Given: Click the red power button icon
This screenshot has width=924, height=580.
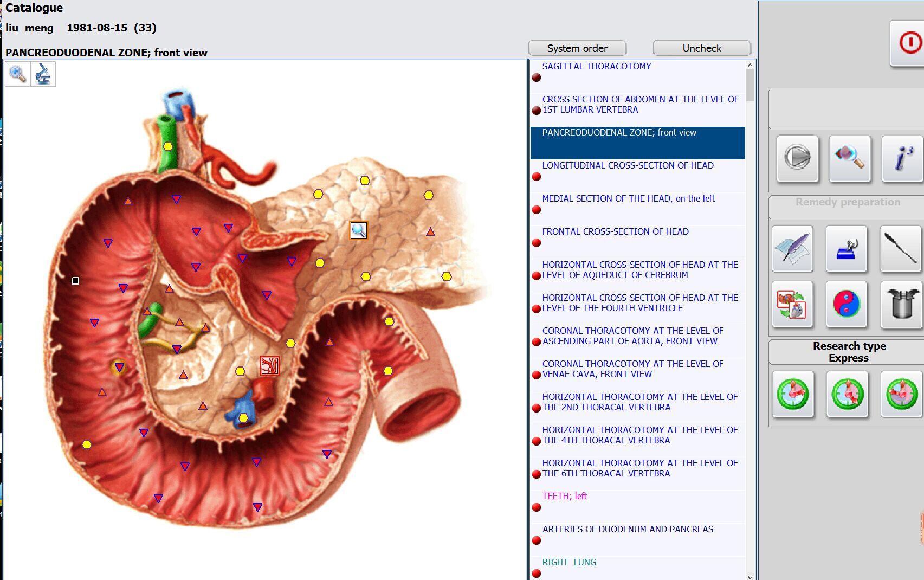Looking at the screenshot, I should 910,43.
